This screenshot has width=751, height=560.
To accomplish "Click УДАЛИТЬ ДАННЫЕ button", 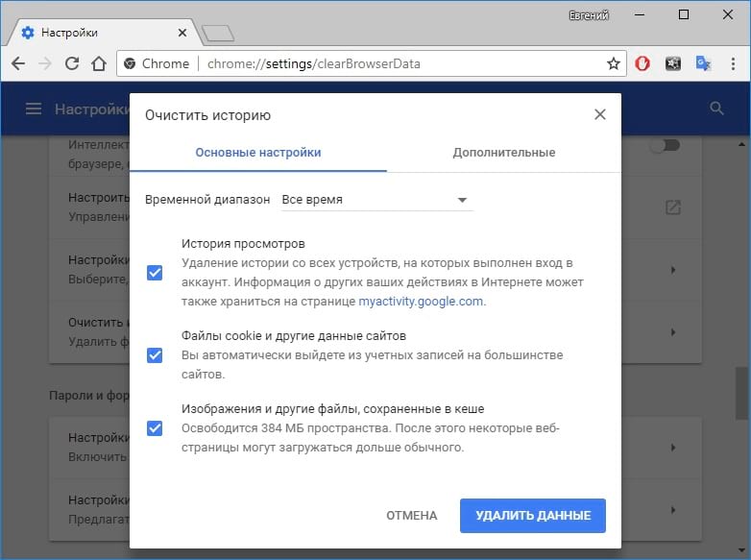I will 532,516.
